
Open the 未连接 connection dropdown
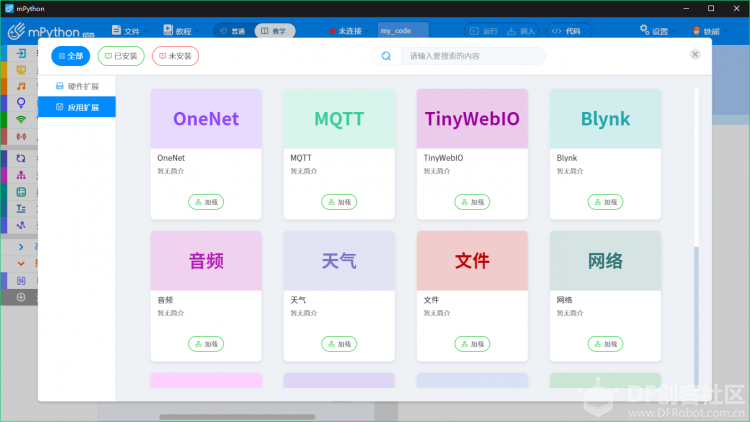[x=348, y=31]
